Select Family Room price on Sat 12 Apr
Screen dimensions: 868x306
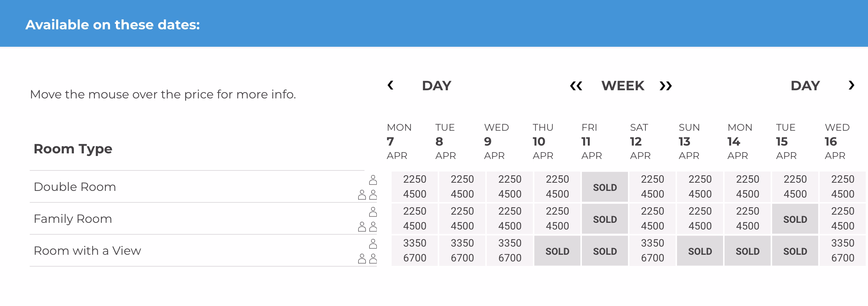point(652,219)
